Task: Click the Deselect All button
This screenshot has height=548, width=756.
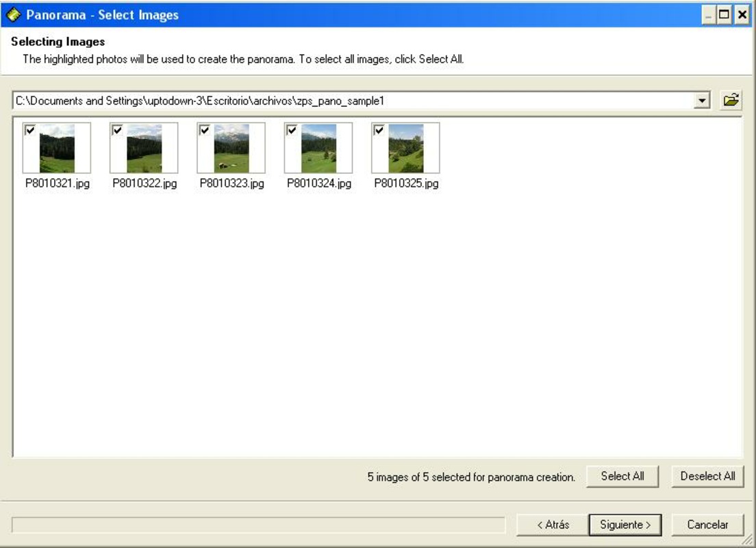Action: 707,477
